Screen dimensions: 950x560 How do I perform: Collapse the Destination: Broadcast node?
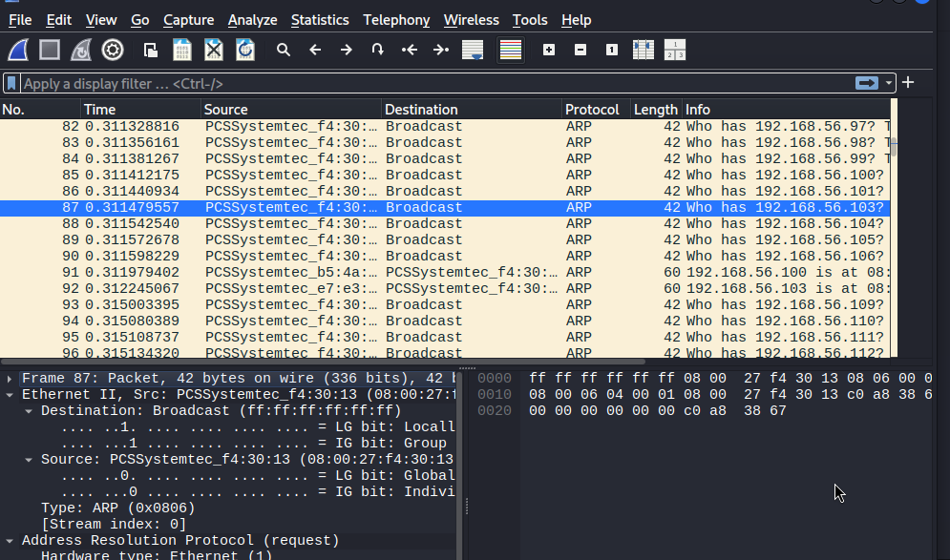29,411
